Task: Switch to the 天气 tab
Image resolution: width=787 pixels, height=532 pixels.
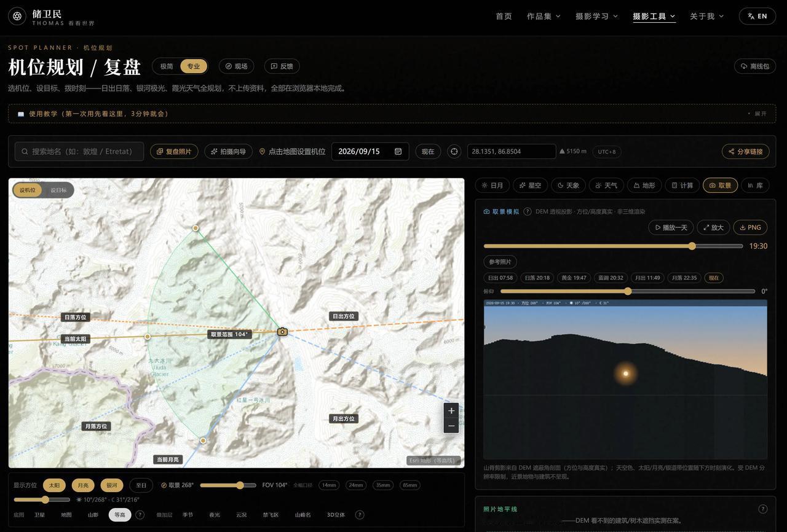Action: click(606, 186)
